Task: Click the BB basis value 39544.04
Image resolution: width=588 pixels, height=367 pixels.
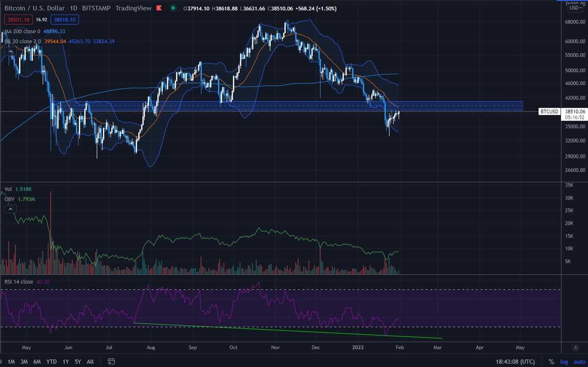Action: (55, 41)
